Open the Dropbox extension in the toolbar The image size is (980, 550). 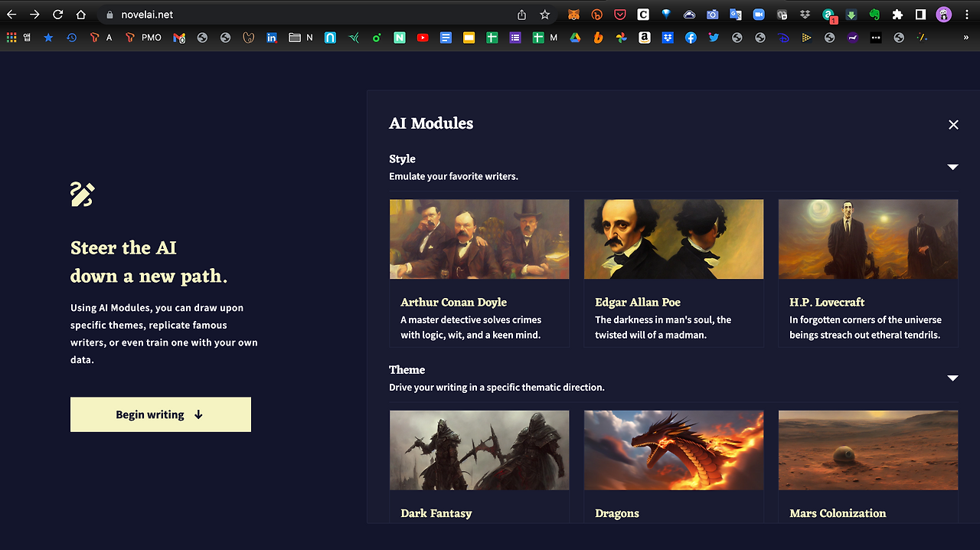[x=805, y=15]
